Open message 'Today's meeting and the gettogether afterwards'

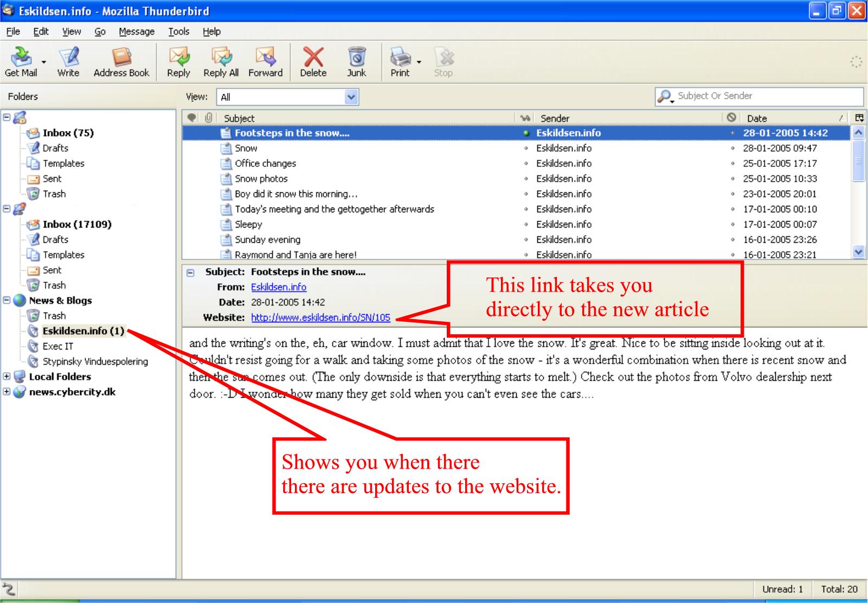coord(335,209)
